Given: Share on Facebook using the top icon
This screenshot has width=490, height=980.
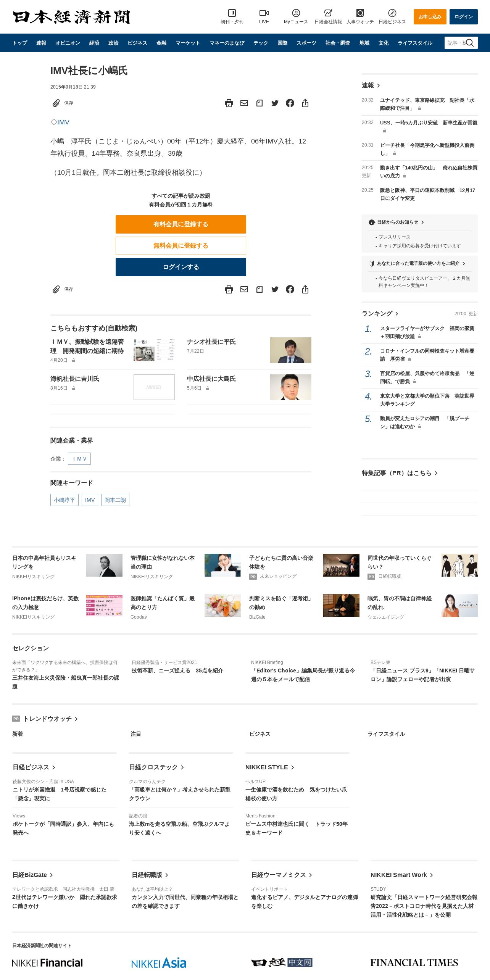Looking at the screenshot, I should (x=290, y=103).
